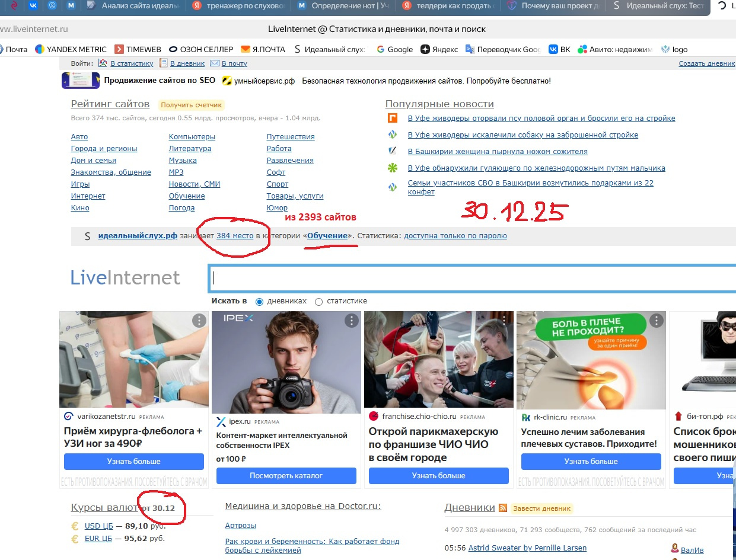Open the 'Переводчик Google' bookmark
The height and width of the screenshot is (560, 736).
tap(503, 49)
